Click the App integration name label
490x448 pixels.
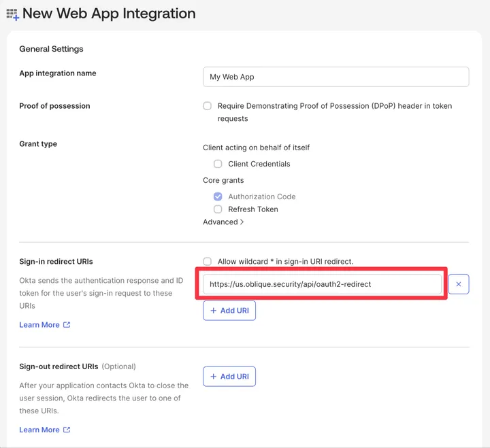[x=58, y=73]
